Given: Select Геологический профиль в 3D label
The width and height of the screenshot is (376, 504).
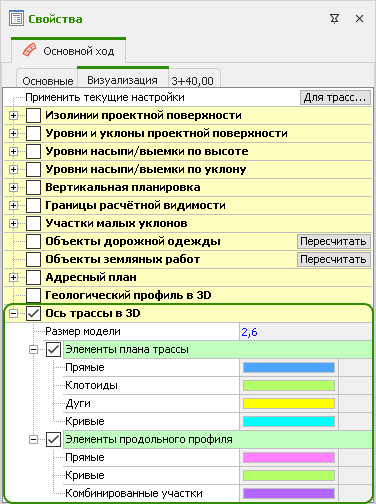Looking at the screenshot, I should tap(128, 295).
